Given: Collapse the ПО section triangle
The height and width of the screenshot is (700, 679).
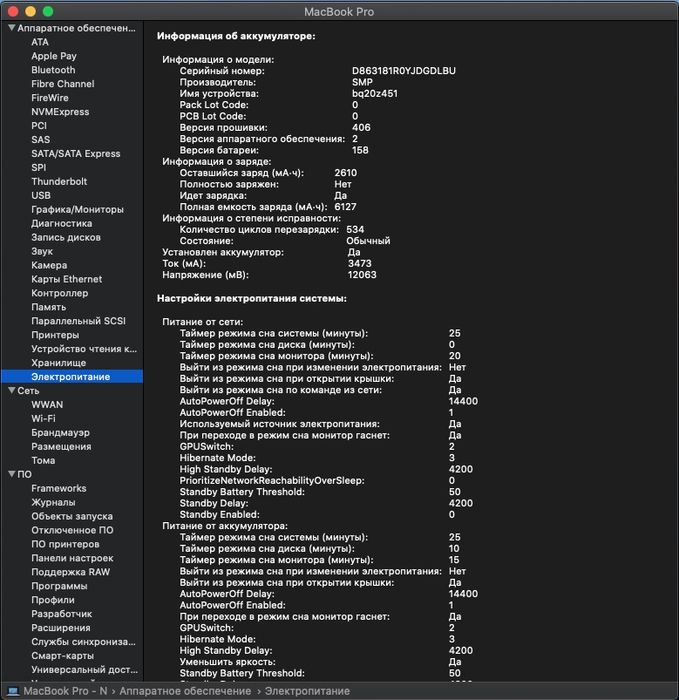Looking at the screenshot, I should pos(10,474).
